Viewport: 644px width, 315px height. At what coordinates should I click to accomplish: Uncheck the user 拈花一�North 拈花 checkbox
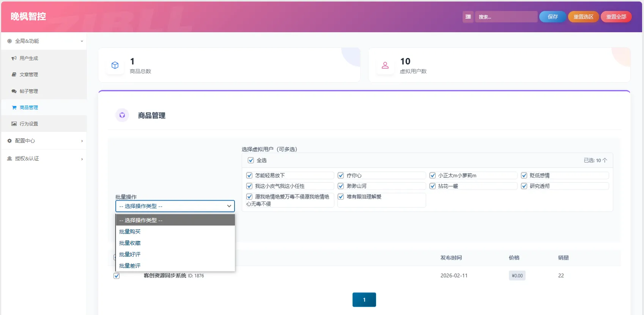pyautogui.click(x=433, y=186)
